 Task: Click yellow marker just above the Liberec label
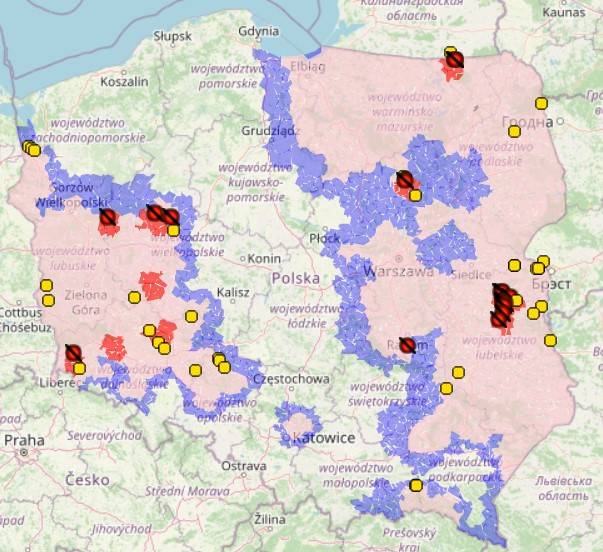click(79, 369)
